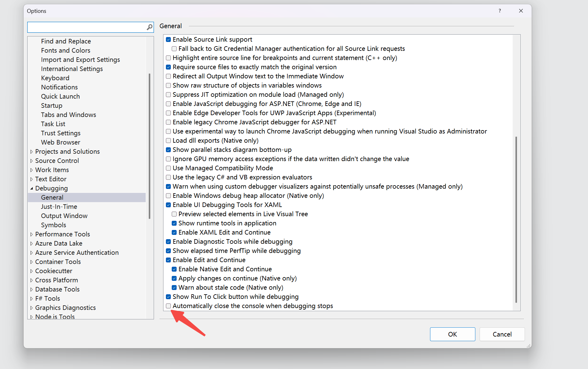588x369 pixels.
Task: Collapse the Debugging tree node
Action: [32, 188]
